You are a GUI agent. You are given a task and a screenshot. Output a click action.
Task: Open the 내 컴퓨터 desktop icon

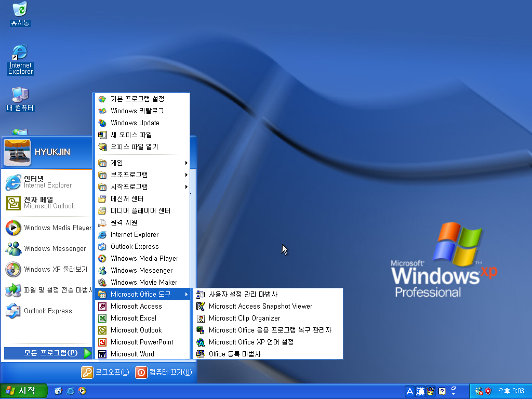tap(20, 99)
